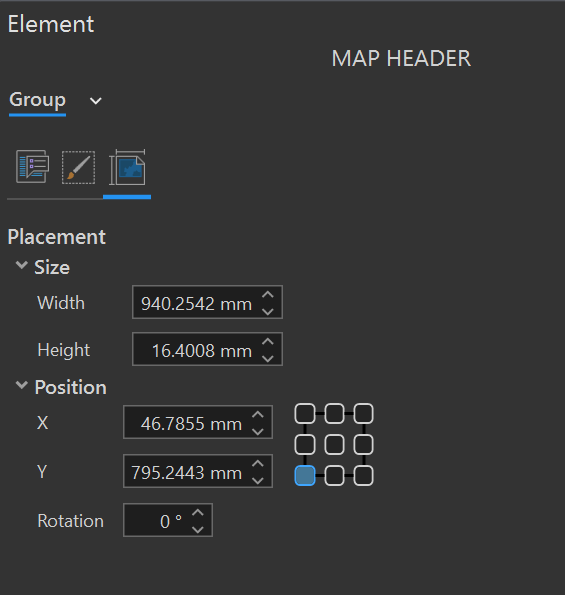Set anchor point to middle-left

[x=305, y=444]
